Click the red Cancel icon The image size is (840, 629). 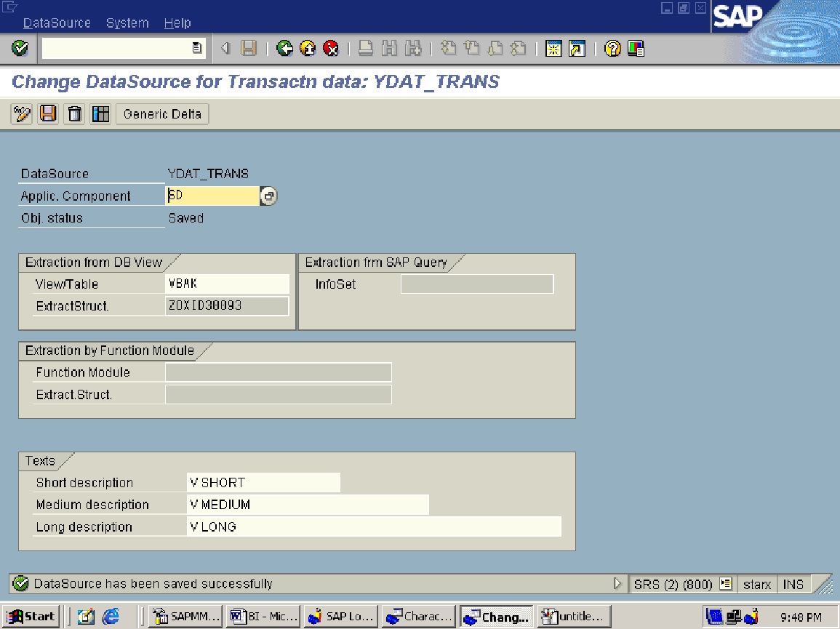tap(331, 48)
